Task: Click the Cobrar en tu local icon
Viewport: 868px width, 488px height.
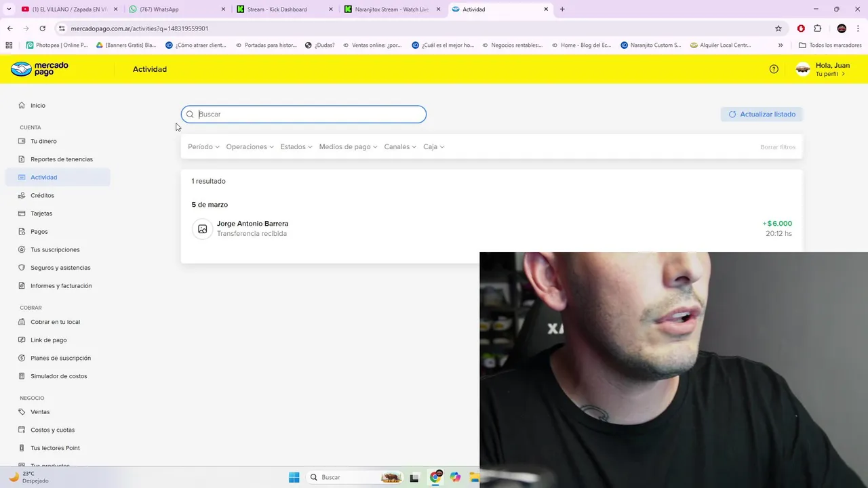Action: 22,322
